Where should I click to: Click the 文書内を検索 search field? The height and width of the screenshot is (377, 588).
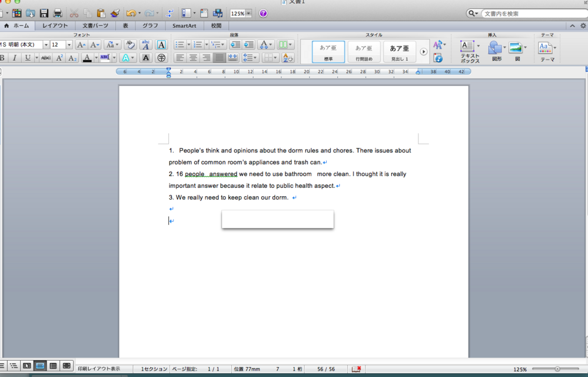pyautogui.click(x=534, y=14)
